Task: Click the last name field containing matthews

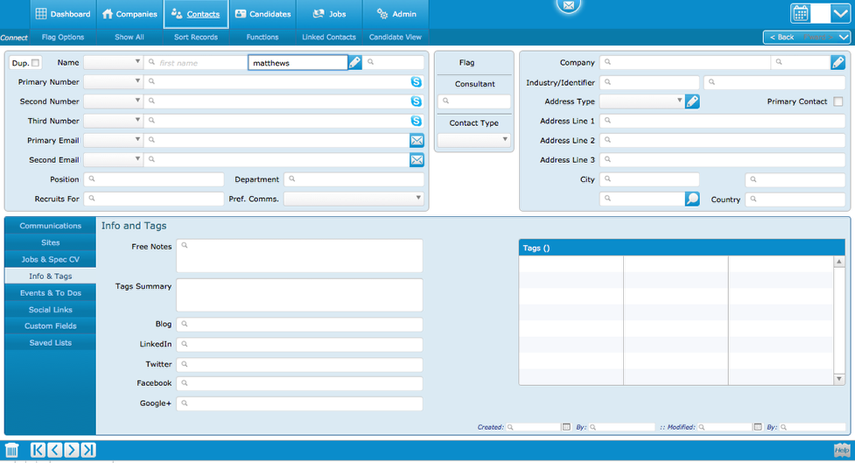Action: tap(298, 63)
